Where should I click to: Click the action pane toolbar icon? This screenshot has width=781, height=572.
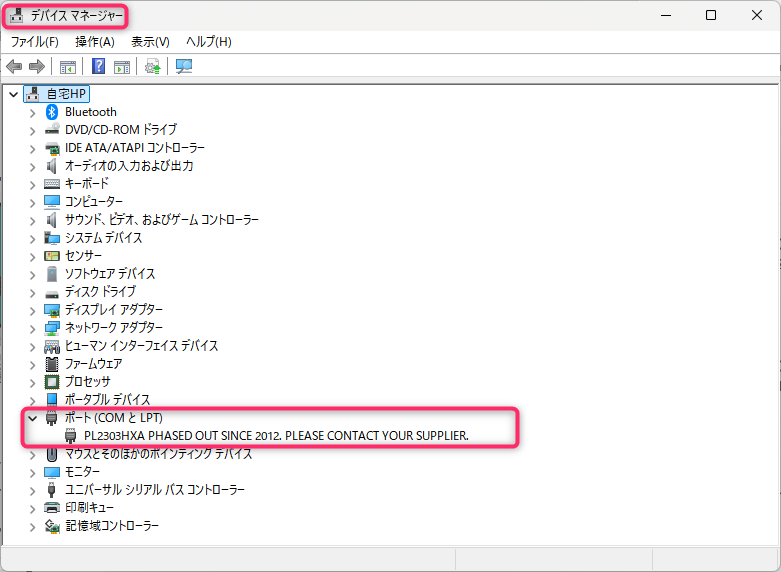click(x=122, y=66)
